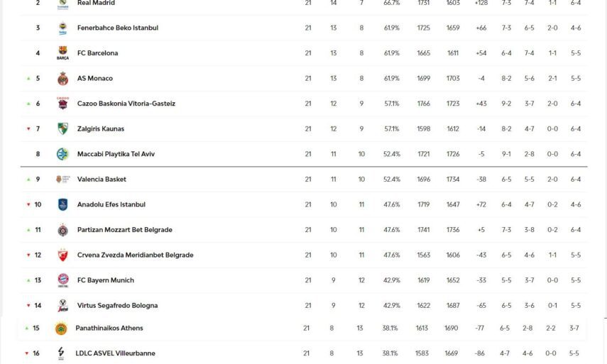Viewport: 607px width, 364px height.
Task: Click the Crvena Zvezda team logo
Action: [62, 255]
